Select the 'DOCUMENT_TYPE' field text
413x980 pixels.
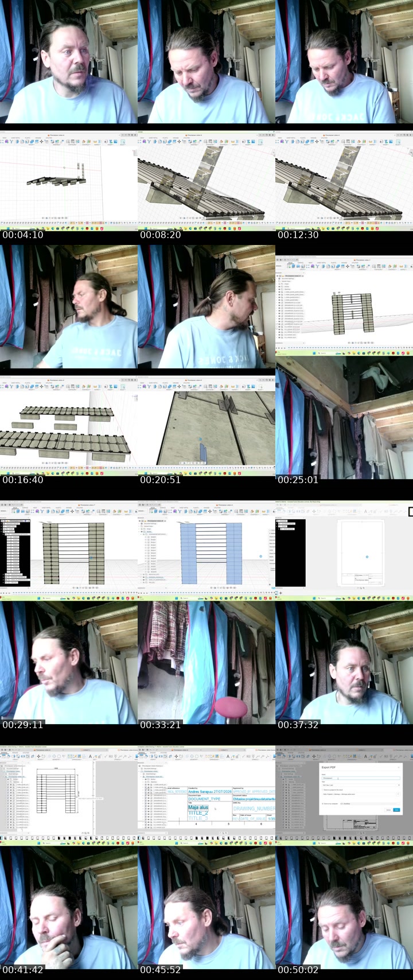tap(204, 799)
